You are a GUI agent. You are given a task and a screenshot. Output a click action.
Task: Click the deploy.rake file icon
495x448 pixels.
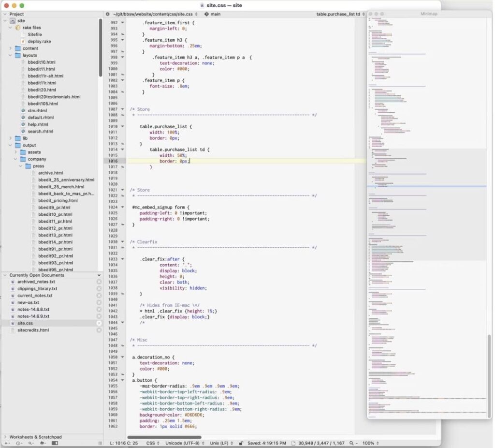pyautogui.click(x=23, y=42)
